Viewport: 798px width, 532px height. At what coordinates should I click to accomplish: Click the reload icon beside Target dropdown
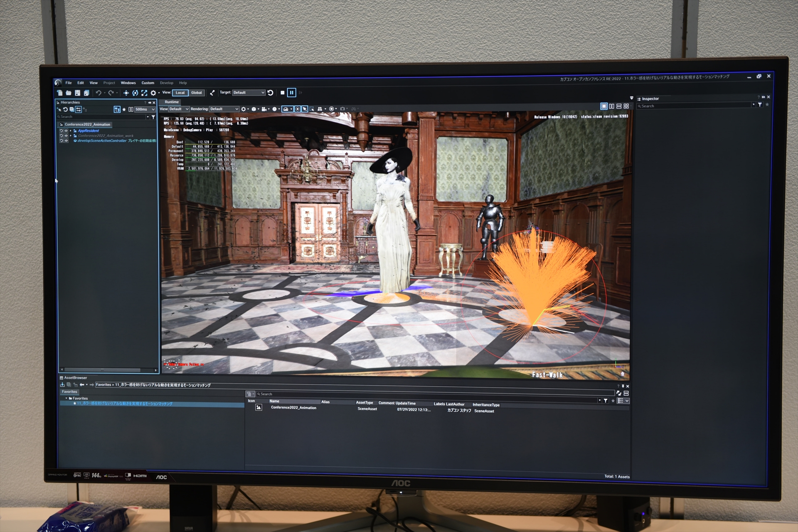(271, 93)
